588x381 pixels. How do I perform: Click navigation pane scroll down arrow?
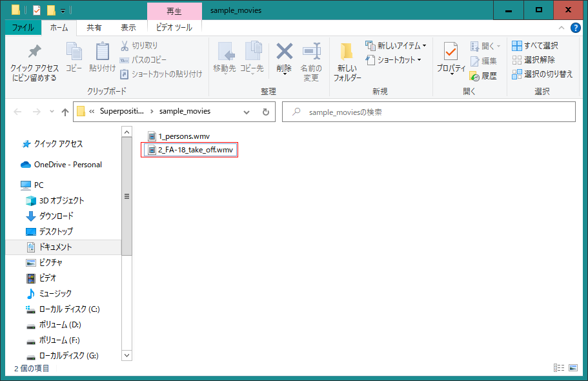coord(127,355)
